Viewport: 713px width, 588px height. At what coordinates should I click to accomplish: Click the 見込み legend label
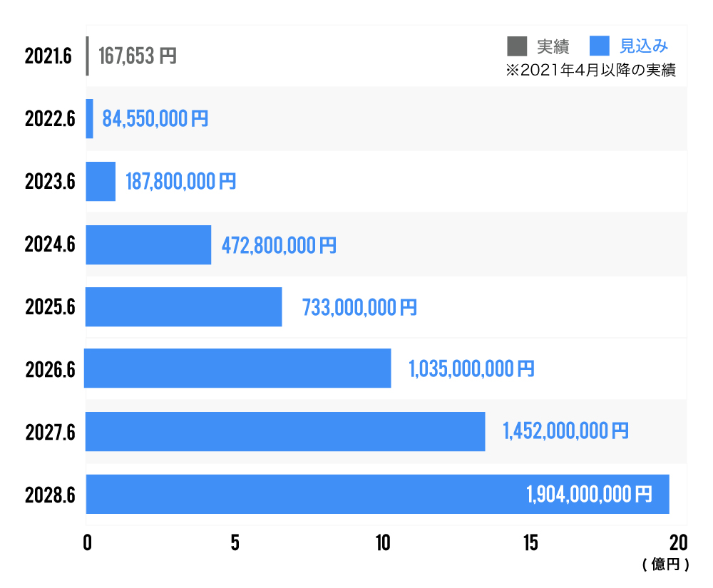click(644, 47)
